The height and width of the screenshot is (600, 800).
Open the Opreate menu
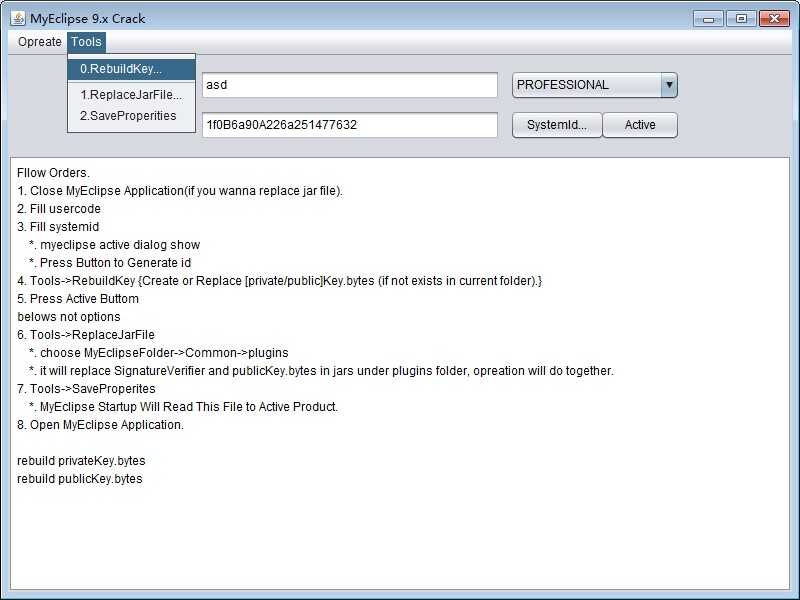tap(39, 42)
